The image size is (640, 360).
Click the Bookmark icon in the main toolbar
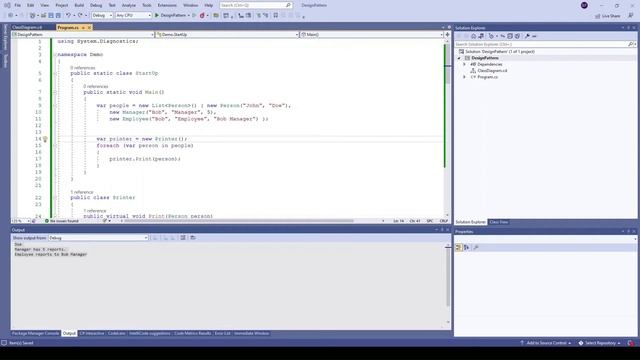pyautogui.click(x=276, y=16)
